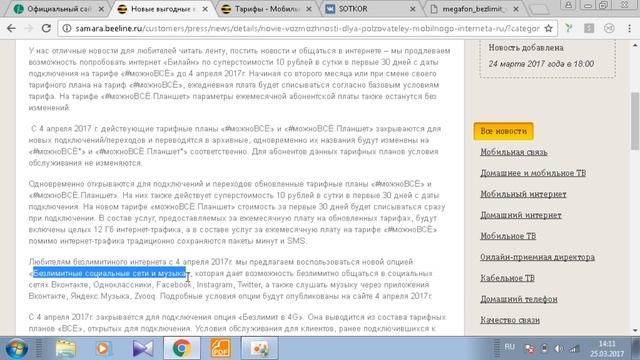Open Windows Explorer from the taskbar
The image size is (640, 360).
coord(66,349)
